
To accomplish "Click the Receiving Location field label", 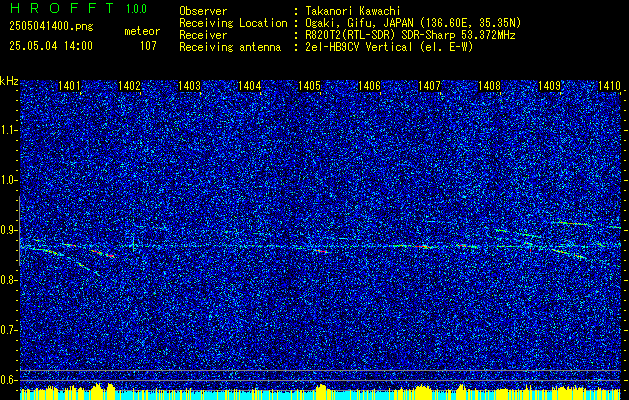I will click(x=233, y=23).
